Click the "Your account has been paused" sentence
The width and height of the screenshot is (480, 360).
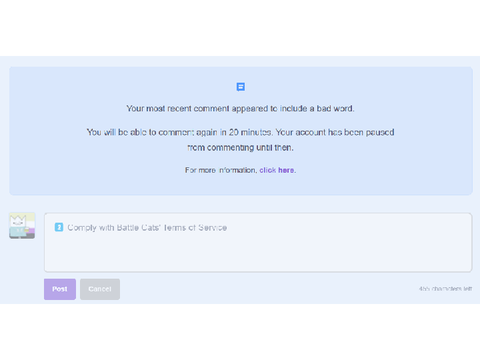[x=335, y=132]
